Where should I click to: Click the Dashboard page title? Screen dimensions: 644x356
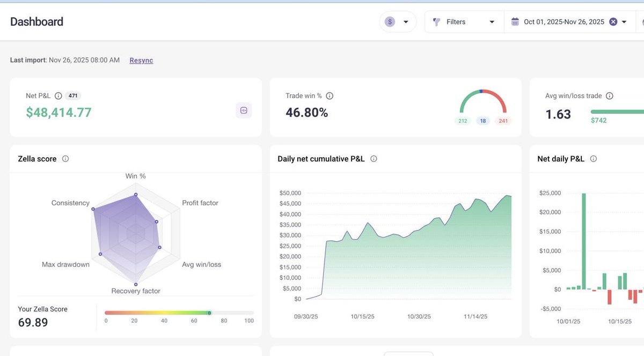[36, 21]
